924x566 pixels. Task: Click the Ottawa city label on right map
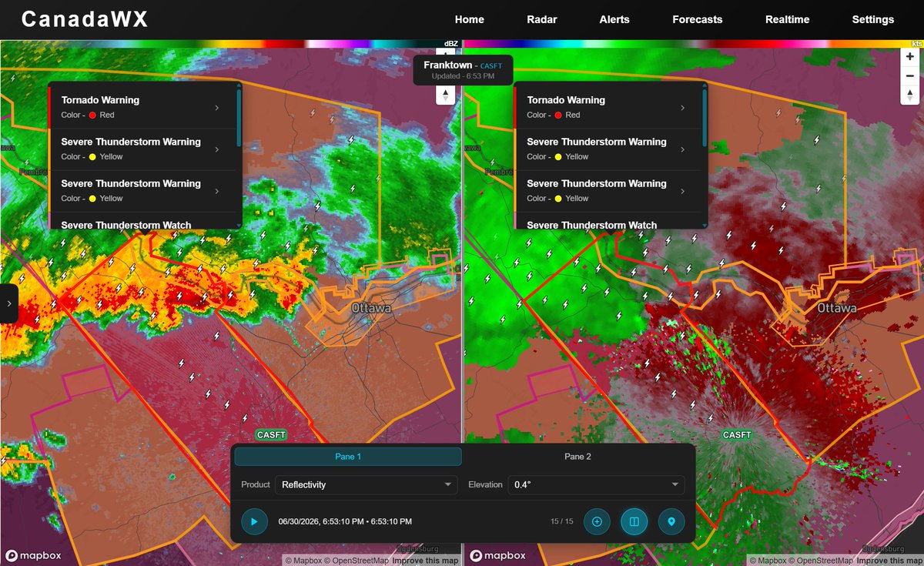click(x=836, y=308)
